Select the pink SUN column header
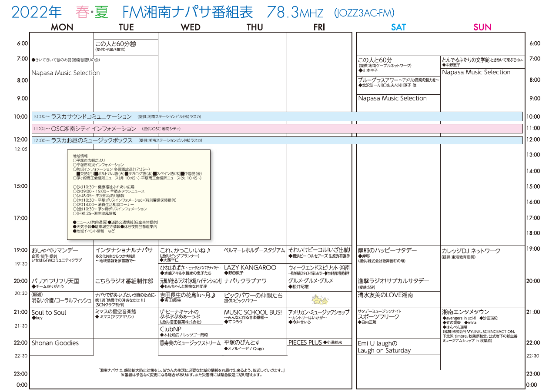549x392 pixels. click(482, 27)
